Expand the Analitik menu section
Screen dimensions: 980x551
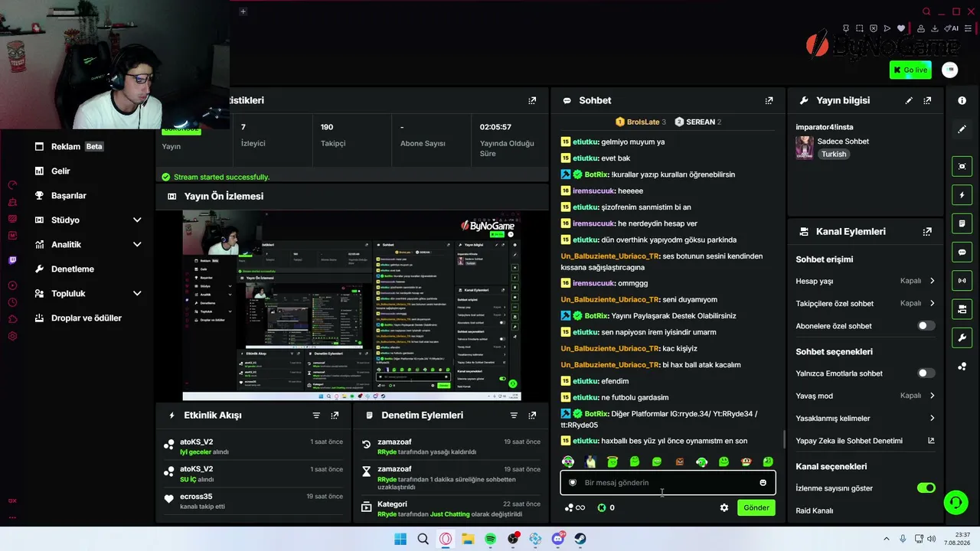coord(89,244)
